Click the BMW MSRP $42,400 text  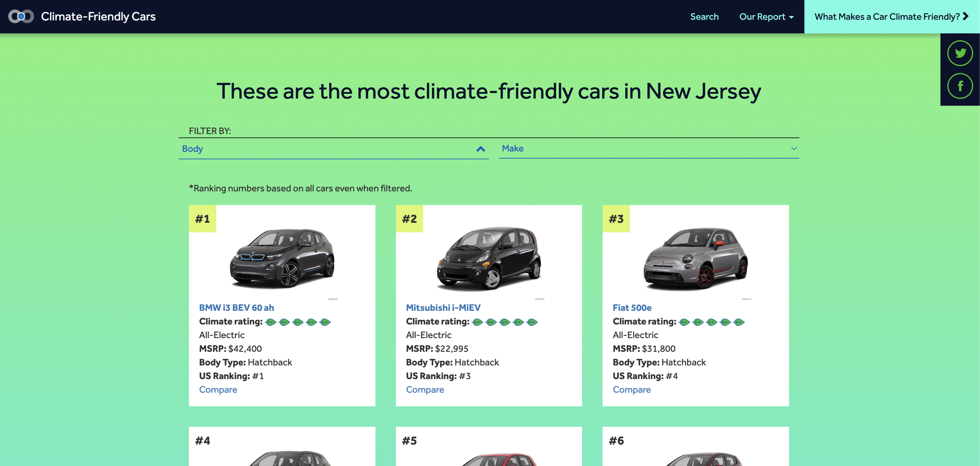coord(230,349)
